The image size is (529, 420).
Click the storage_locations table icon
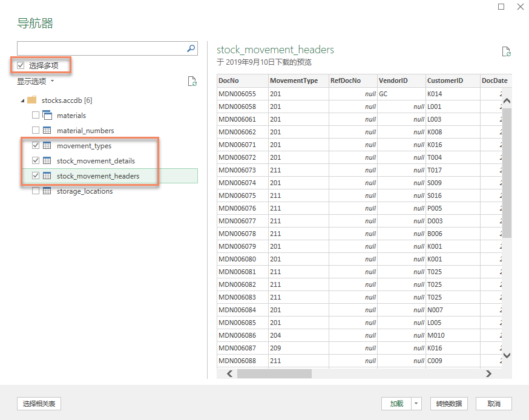[x=47, y=191]
